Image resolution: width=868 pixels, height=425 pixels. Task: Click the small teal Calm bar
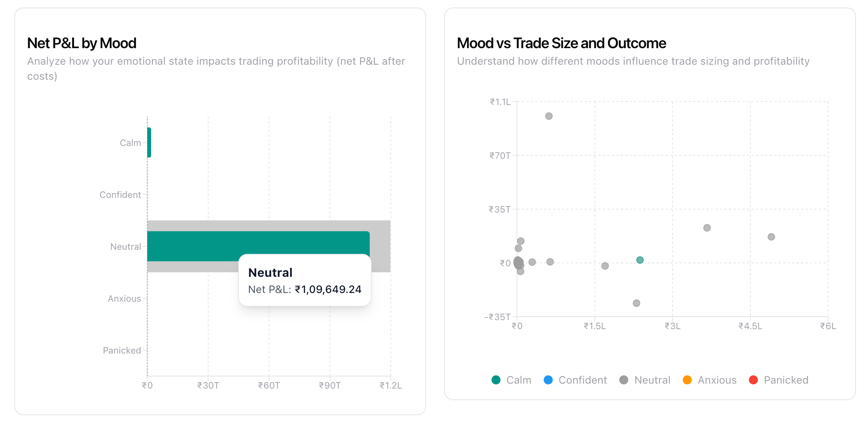149,143
